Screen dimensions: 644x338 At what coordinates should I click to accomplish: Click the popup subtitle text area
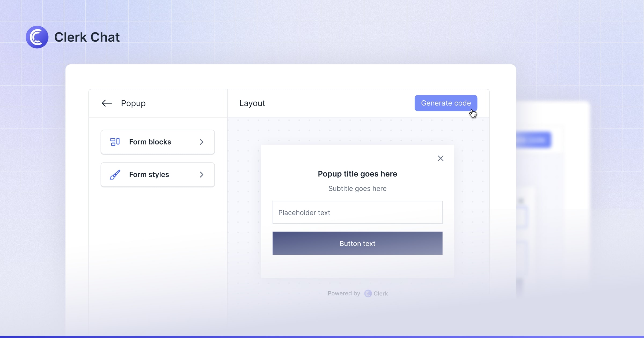click(x=357, y=189)
